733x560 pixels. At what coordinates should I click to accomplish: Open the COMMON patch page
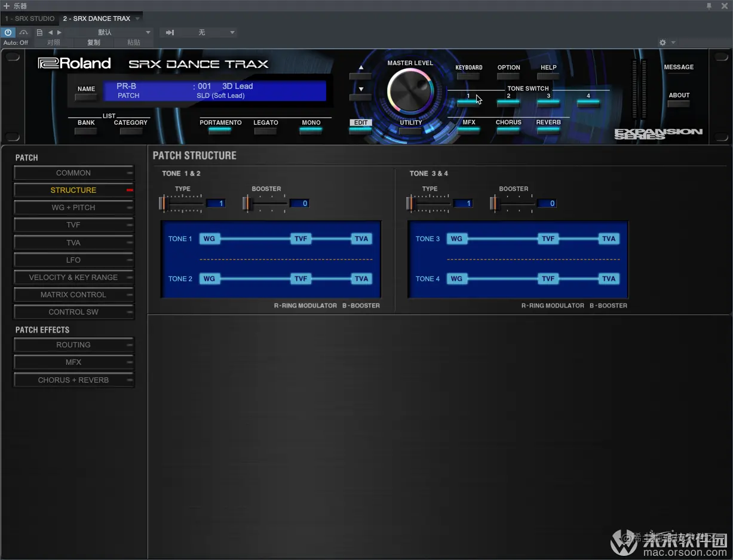(x=73, y=173)
